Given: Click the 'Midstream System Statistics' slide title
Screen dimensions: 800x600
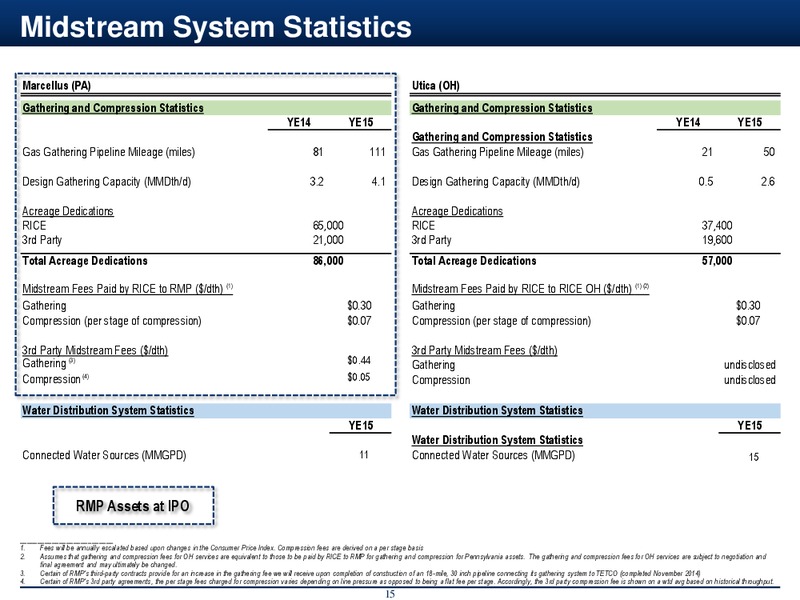Looking at the screenshot, I should point(216,27).
